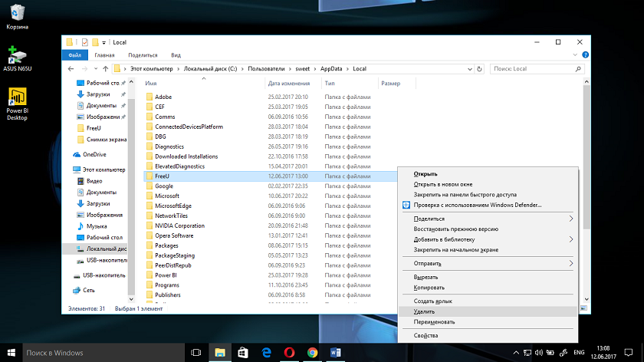Click Properties icon in quick access toolbar
Viewport: 644px width, 362px height.
pos(84,42)
